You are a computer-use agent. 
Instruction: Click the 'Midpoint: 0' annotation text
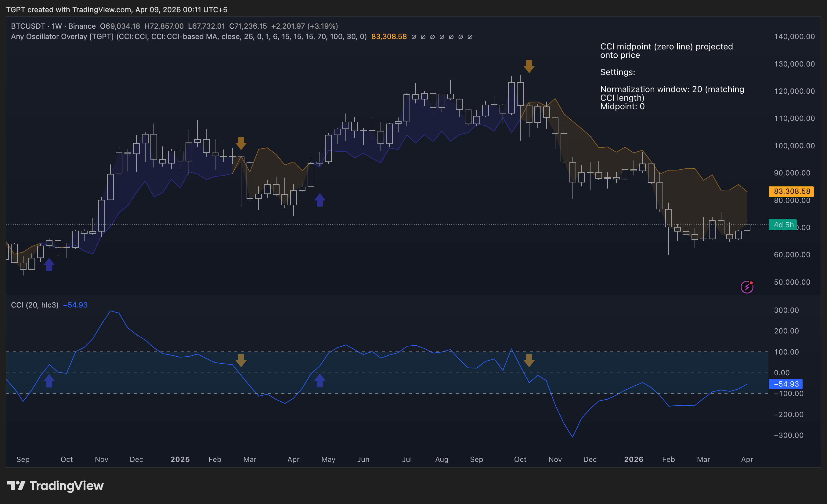(x=622, y=106)
